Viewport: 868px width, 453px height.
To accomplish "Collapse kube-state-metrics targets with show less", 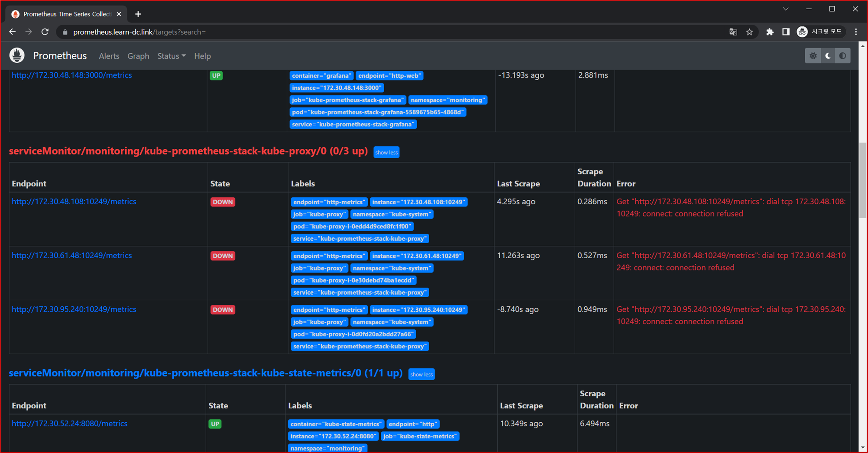I will [421, 374].
